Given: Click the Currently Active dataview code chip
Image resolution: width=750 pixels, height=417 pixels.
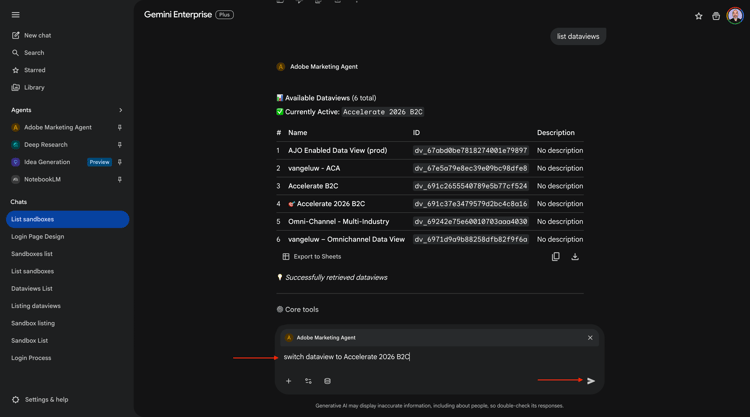Looking at the screenshot, I should coord(383,112).
